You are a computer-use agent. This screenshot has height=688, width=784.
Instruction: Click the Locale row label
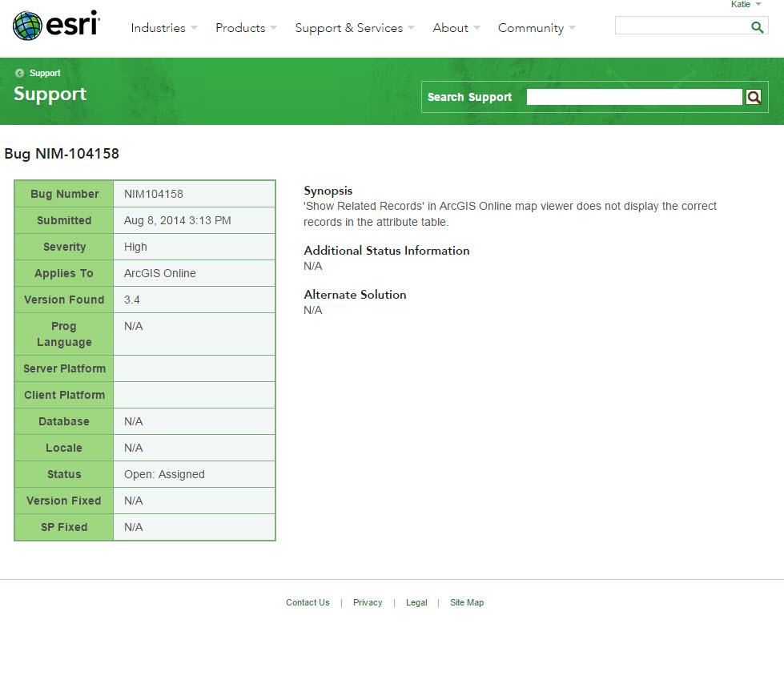(x=64, y=448)
